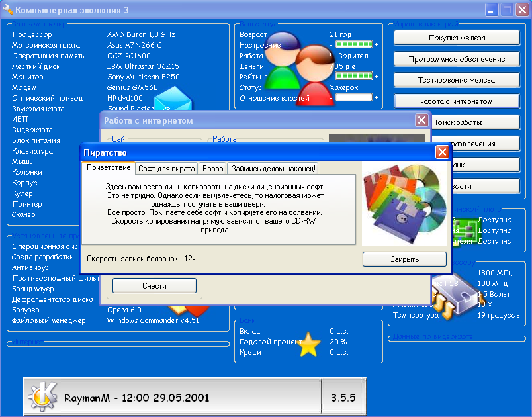Click the RaymanM date and time bar
Image resolution: width=532 pixels, height=417 pixels.
pos(172,396)
